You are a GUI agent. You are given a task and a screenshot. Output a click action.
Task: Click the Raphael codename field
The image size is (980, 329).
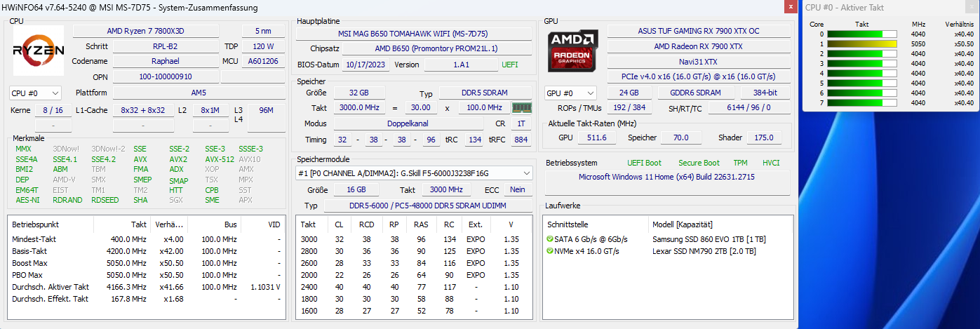point(166,61)
